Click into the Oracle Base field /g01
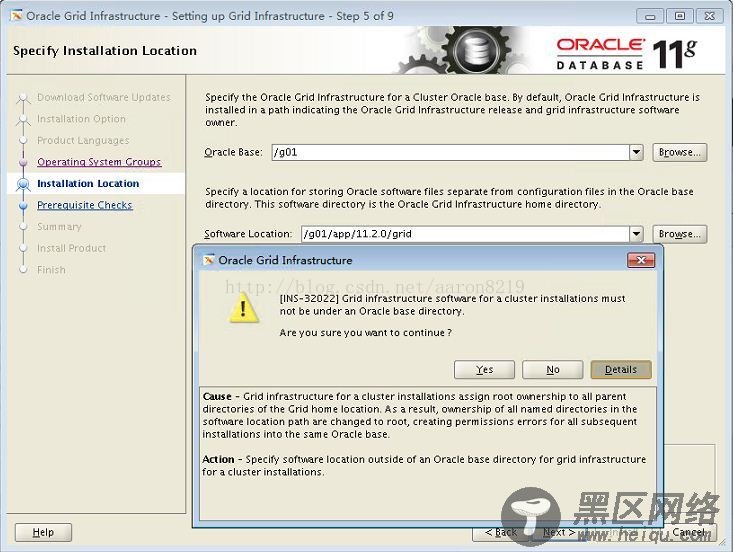733x552 pixels. (451, 152)
